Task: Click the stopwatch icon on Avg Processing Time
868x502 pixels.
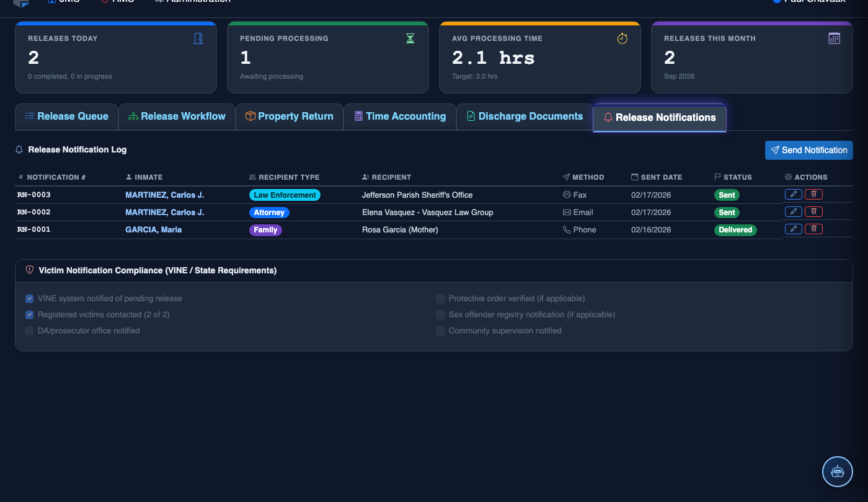Action: 622,38
